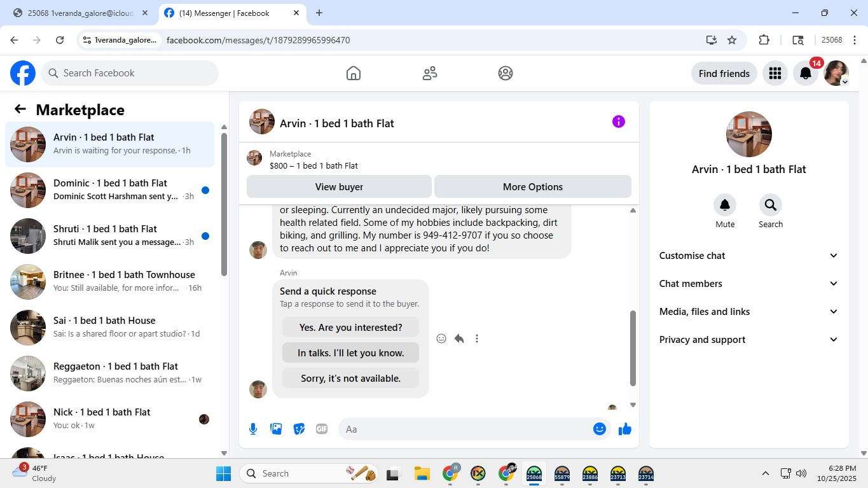
Task: Click the browser address bar URL
Action: tap(258, 40)
